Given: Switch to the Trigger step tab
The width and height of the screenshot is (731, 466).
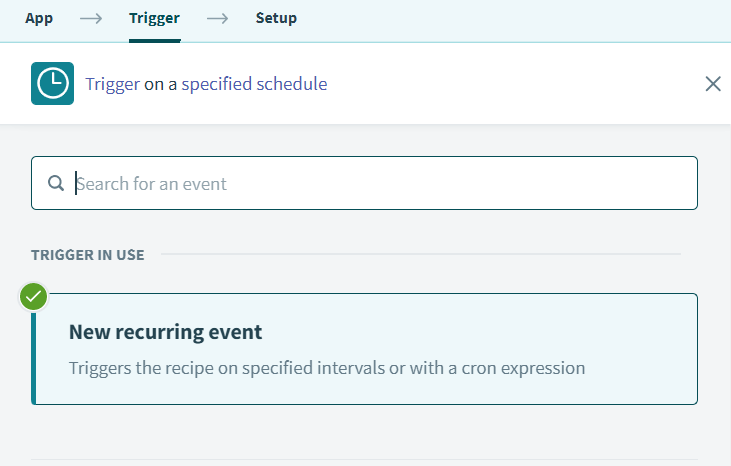Looking at the screenshot, I should point(154,18).
